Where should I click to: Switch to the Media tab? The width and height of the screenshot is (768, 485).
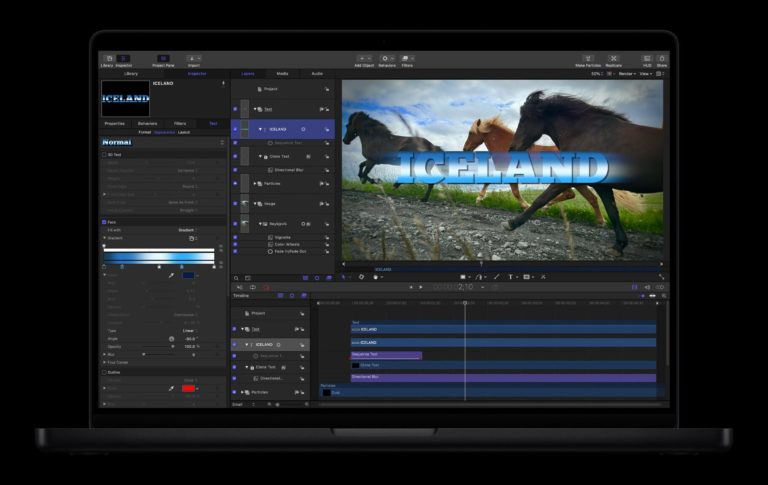pyautogui.click(x=283, y=74)
